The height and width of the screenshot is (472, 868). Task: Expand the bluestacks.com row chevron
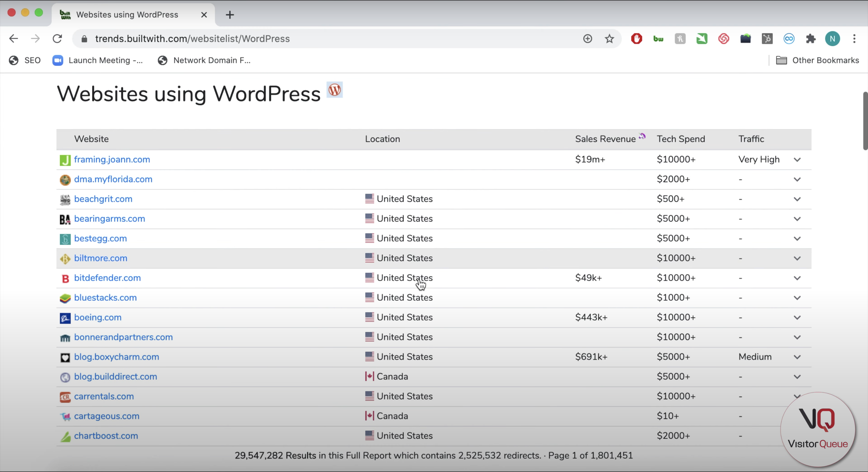pos(797,298)
